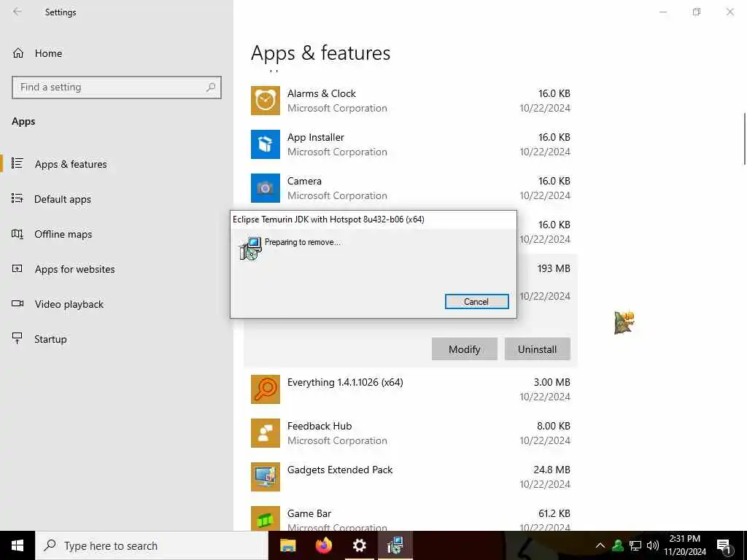Open the Offline maps page

point(117,234)
